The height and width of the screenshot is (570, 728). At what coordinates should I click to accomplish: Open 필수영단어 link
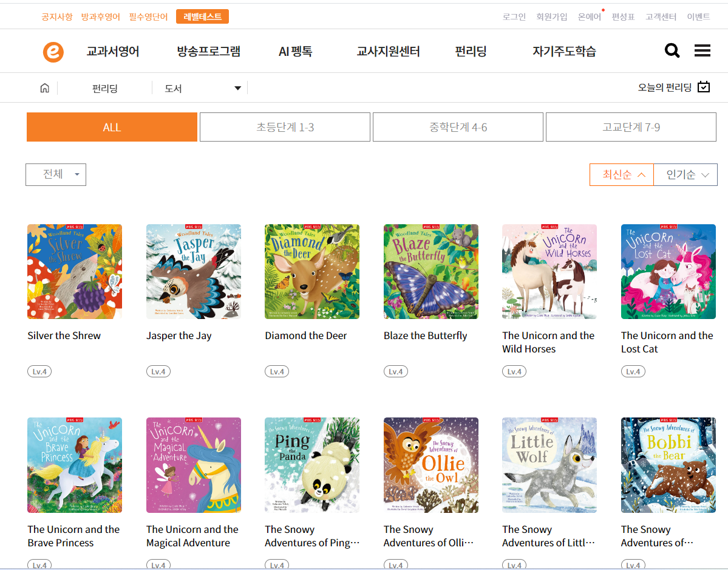[148, 17]
